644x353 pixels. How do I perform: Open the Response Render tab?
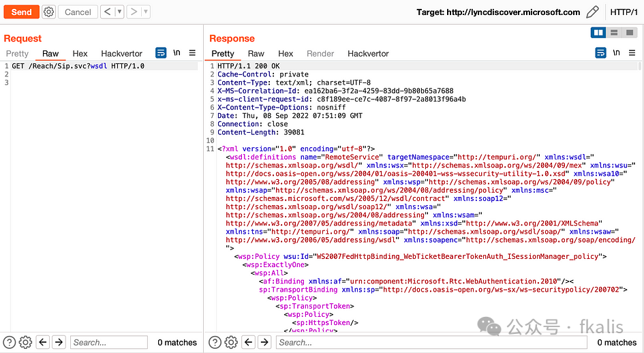[320, 53]
